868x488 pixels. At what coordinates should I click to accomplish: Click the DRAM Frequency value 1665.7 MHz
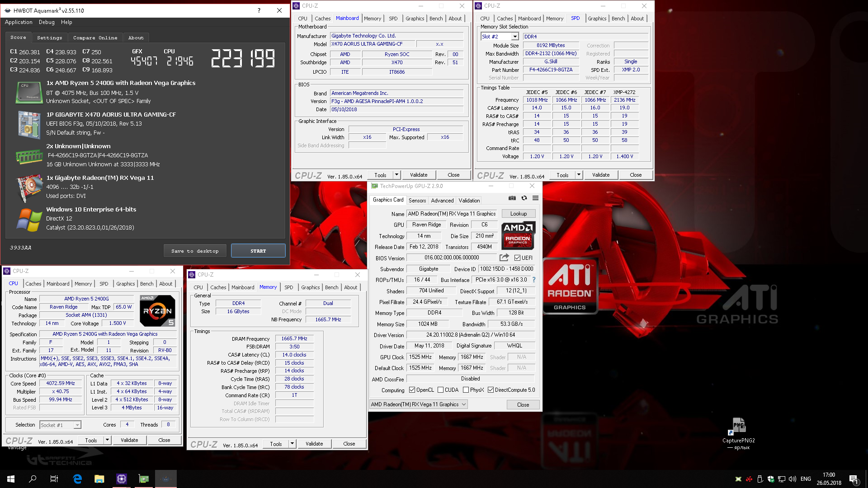(x=294, y=338)
